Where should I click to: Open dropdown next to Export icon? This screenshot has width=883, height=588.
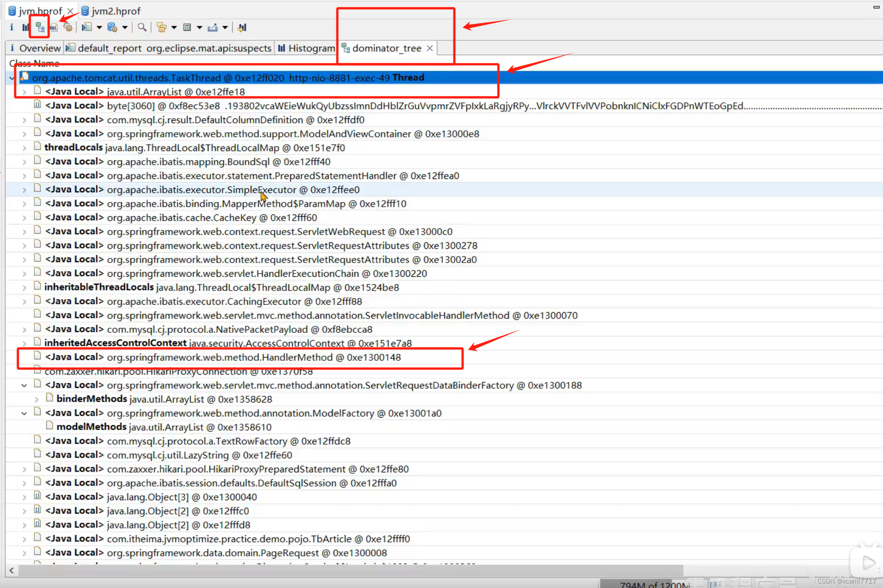click(x=225, y=28)
